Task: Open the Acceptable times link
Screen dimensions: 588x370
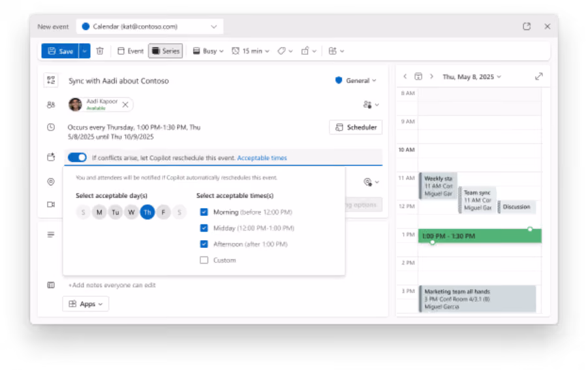Action: pyautogui.click(x=262, y=158)
